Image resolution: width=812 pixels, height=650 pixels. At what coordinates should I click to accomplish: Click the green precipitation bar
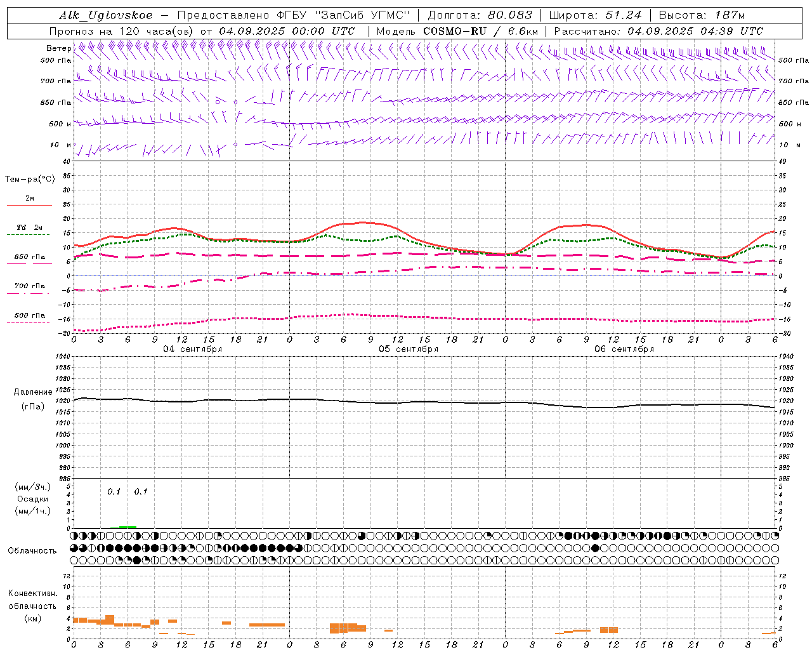click(127, 527)
